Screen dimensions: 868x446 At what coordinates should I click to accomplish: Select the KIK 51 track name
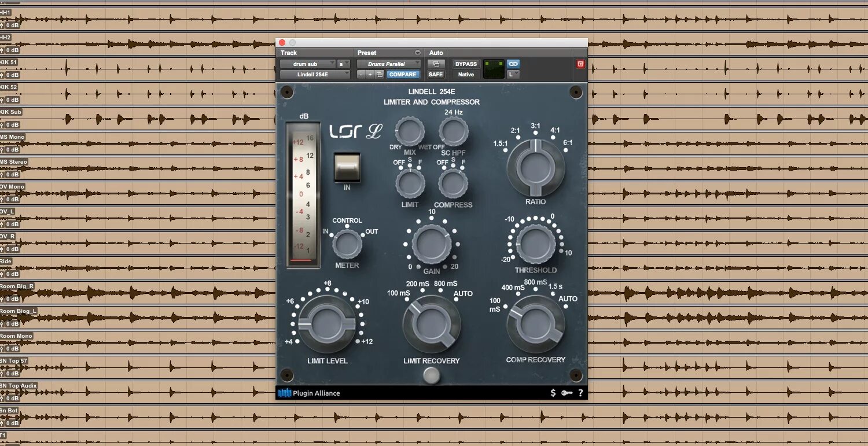click(9, 62)
